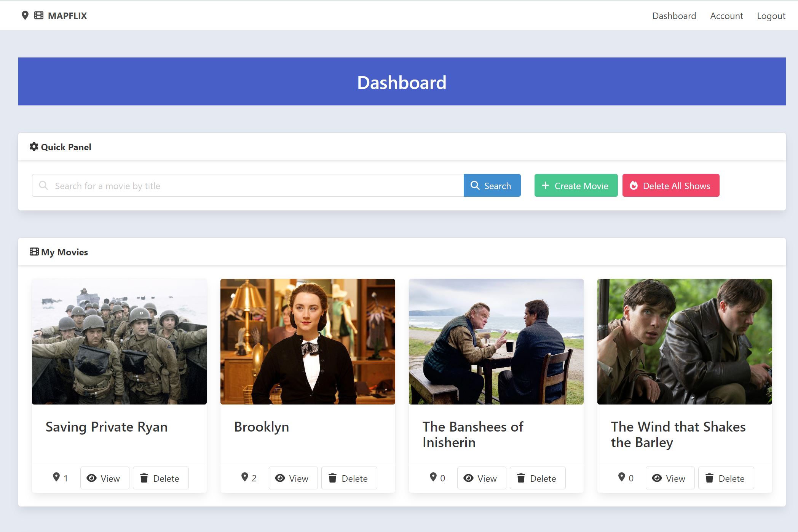Open The Banshees of Inisherin poster image
This screenshot has width=798, height=532.
click(496, 342)
